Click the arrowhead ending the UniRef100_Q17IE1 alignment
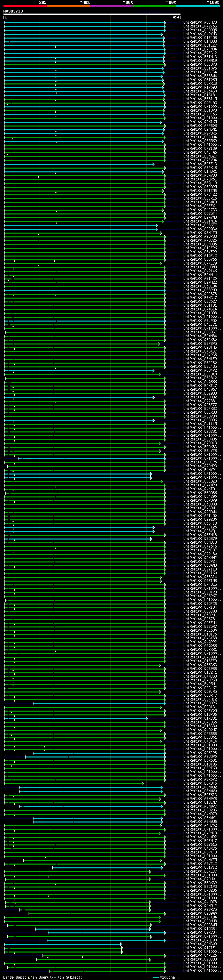The height and width of the screenshot is (980, 223). [x=122, y=948]
